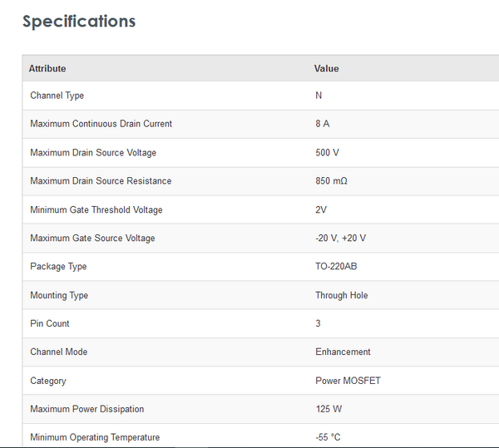This screenshot has height=448, width=499.
Task: Click the Maximum Continuous Drain Current label
Action: click(x=101, y=124)
